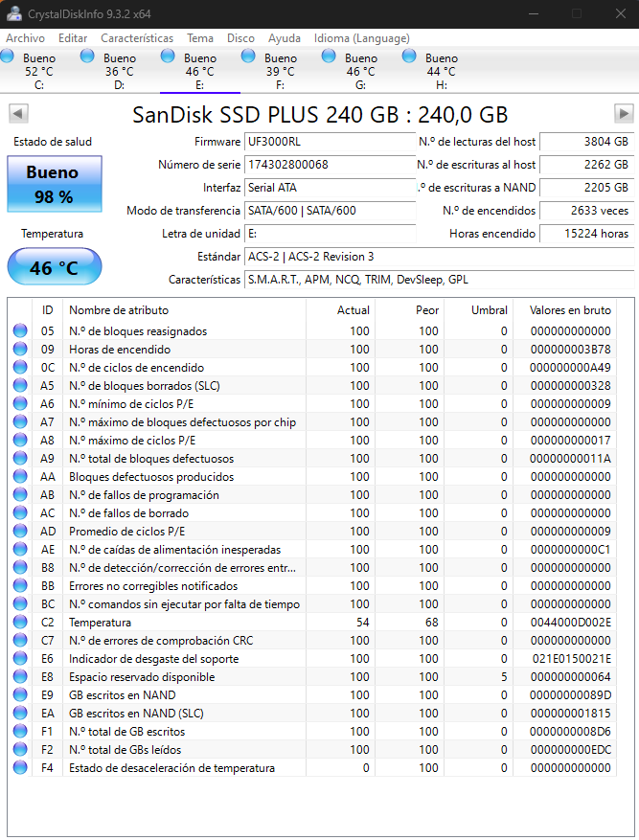Click the Nombre de atributo column header
This screenshot has width=639, height=840.
pyautogui.click(x=184, y=310)
